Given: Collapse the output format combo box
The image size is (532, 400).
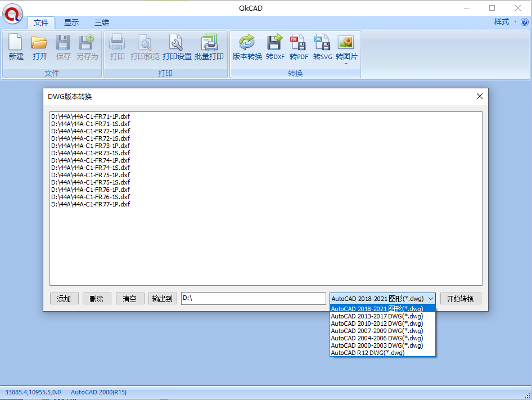Looking at the screenshot, I should point(431,299).
